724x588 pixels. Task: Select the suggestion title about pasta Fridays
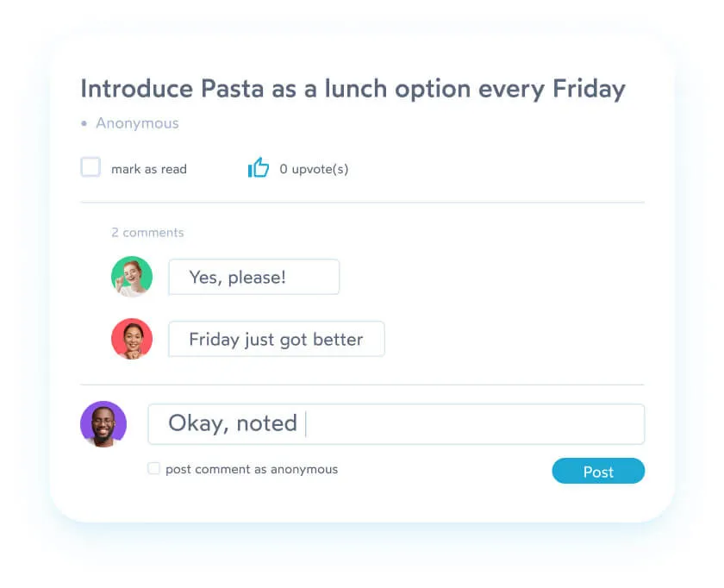(353, 88)
